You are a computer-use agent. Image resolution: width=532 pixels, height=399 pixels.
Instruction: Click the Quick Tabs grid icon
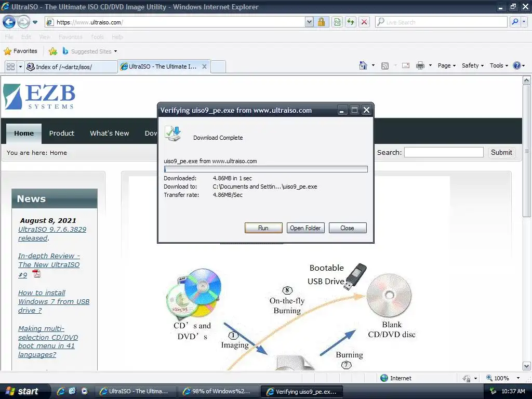(10, 66)
